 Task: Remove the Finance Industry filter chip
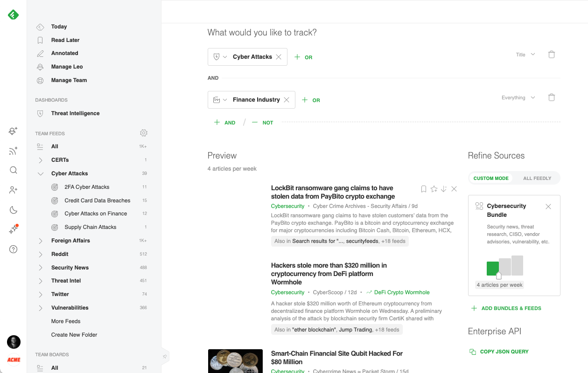(x=287, y=100)
